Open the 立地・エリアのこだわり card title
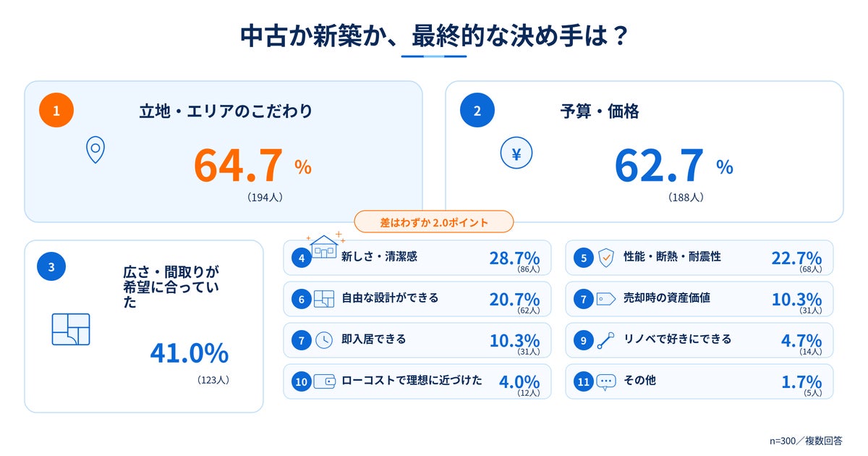The width and height of the screenshot is (868, 456). click(x=226, y=111)
